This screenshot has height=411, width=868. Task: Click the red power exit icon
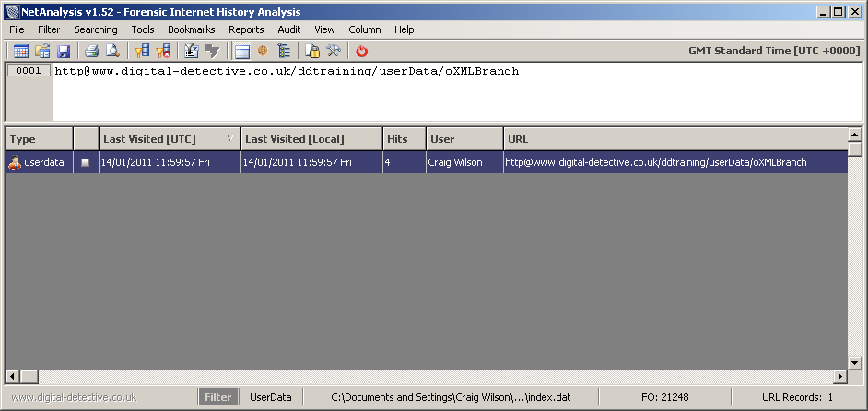pyautogui.click(x=362, y=52)
